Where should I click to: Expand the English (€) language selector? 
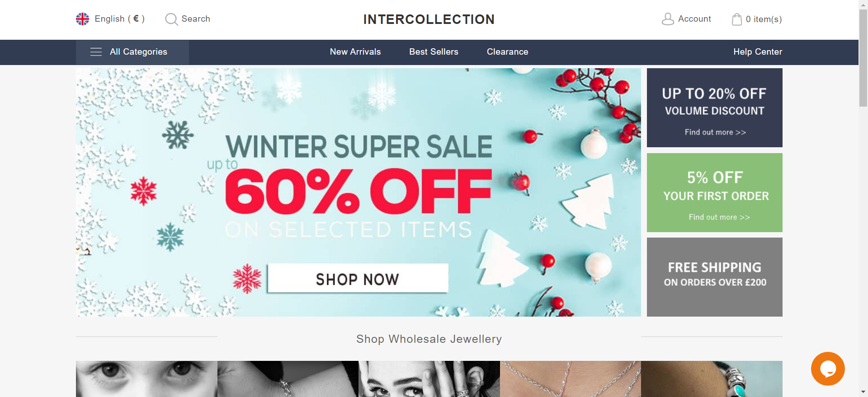pyautogui.click(x=120, y=19)
